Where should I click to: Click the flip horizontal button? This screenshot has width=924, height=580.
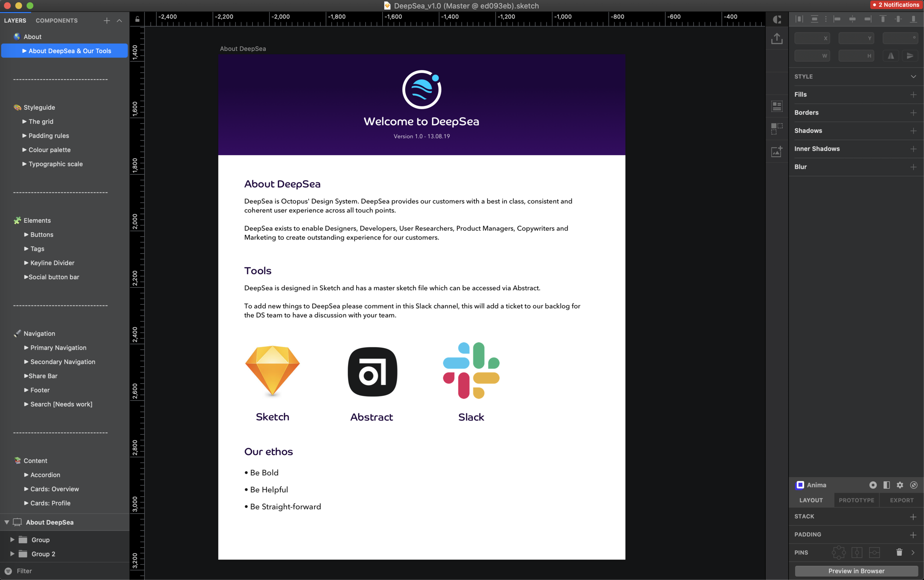click(891, 56)
